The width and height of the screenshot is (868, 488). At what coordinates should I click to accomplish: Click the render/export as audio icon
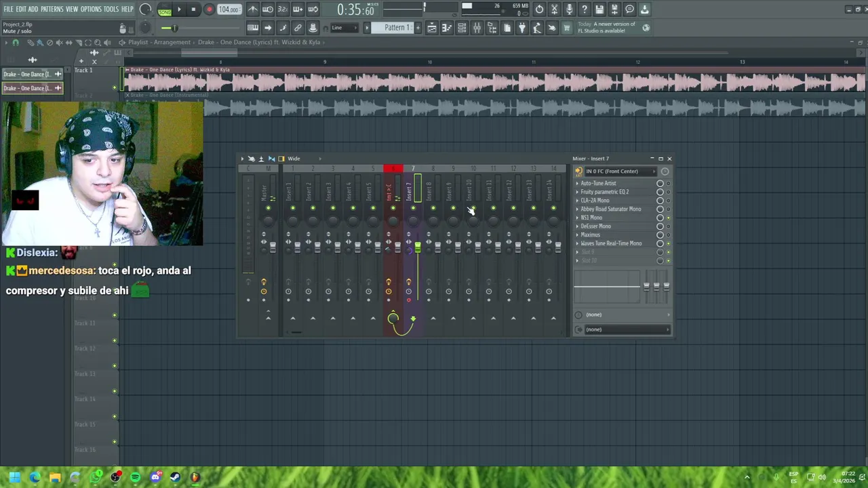614,9
